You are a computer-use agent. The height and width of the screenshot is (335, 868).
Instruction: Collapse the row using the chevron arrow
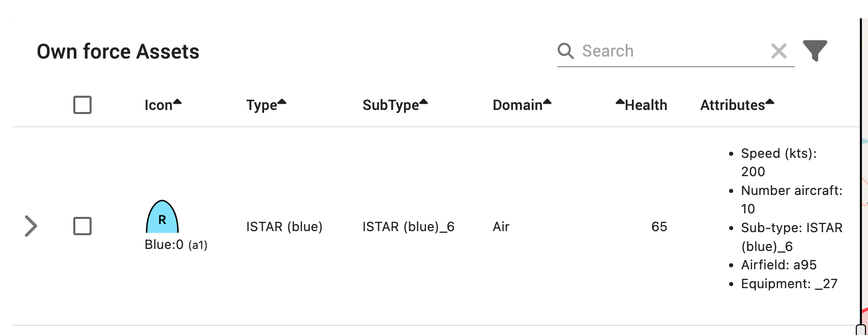[32, 227]
